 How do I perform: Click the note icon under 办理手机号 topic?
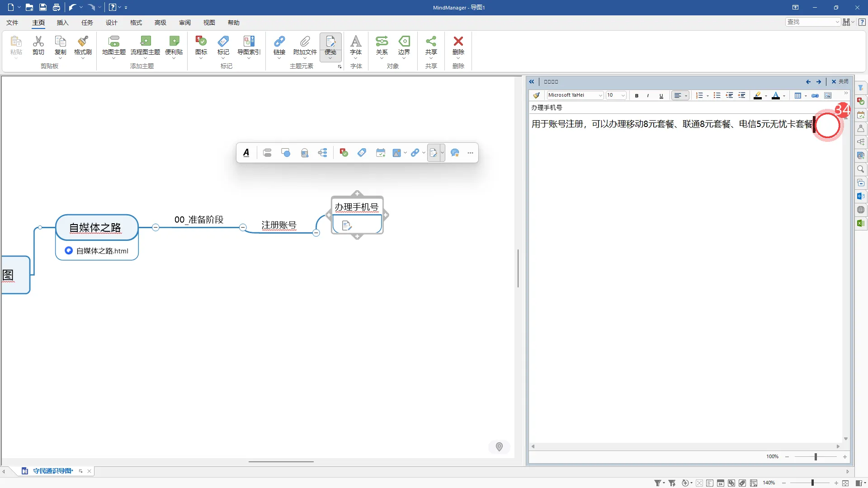(347, 225)
